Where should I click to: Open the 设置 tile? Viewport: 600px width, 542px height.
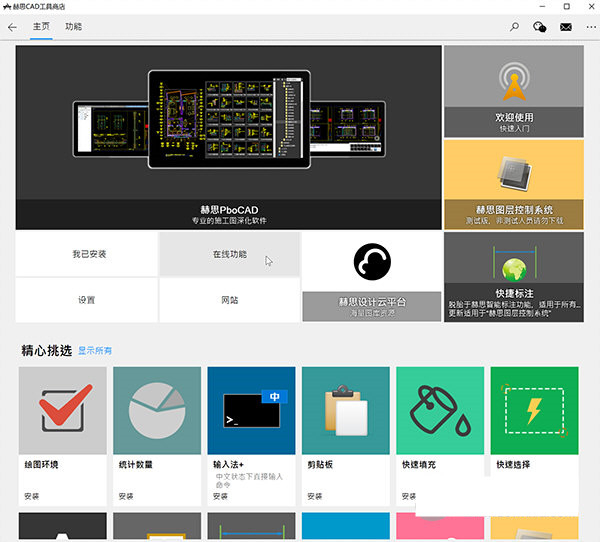[x=87, y=300]
